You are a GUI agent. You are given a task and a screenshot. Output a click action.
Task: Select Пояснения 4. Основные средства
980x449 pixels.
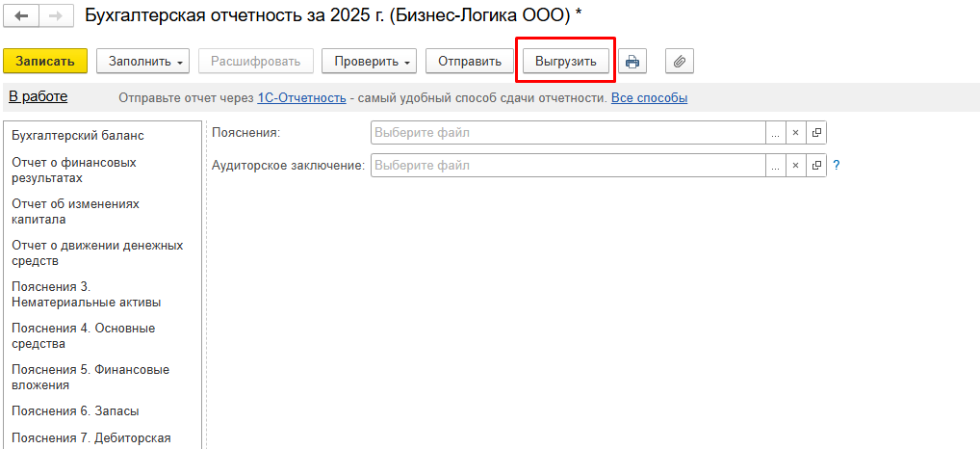point(84,336)
